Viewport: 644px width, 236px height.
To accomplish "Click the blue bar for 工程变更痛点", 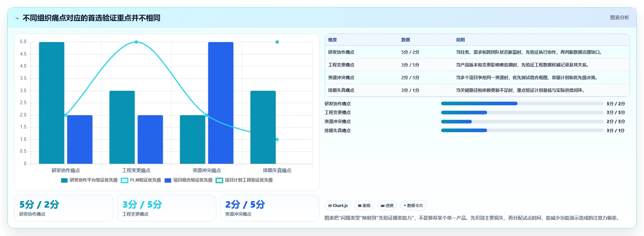I will pos(150,139).
